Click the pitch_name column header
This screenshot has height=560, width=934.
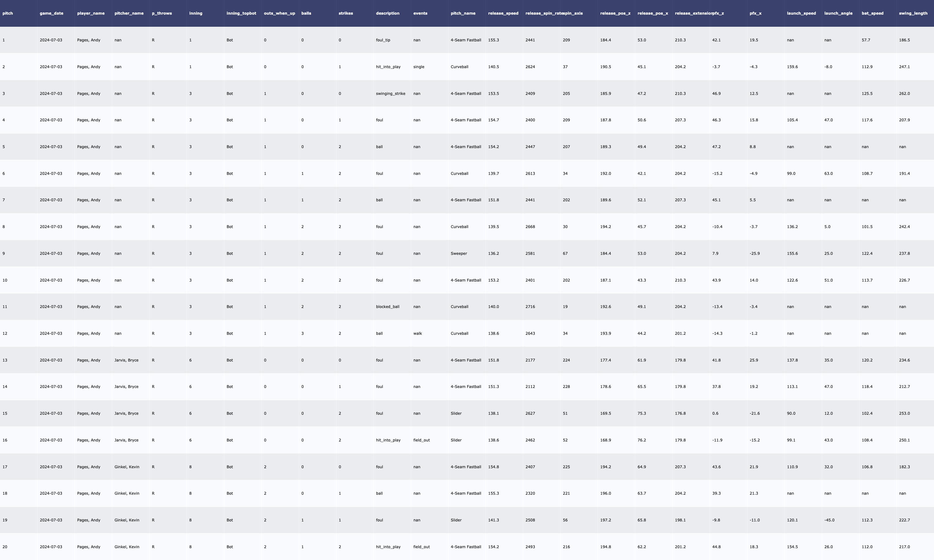pyautogui.click(x=463, y=13)
